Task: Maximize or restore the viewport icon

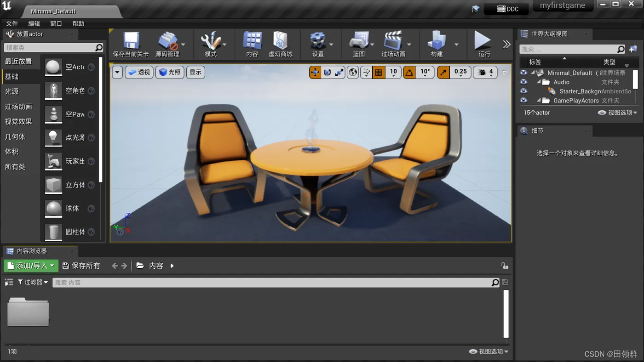Action: [505, 72]
